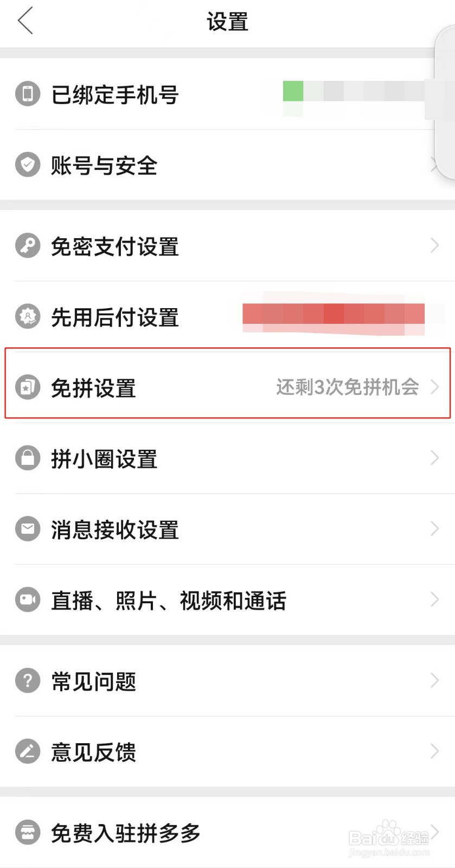Go back using the top-left arrow
The image size is (455, 868).
tap(25, 21)
